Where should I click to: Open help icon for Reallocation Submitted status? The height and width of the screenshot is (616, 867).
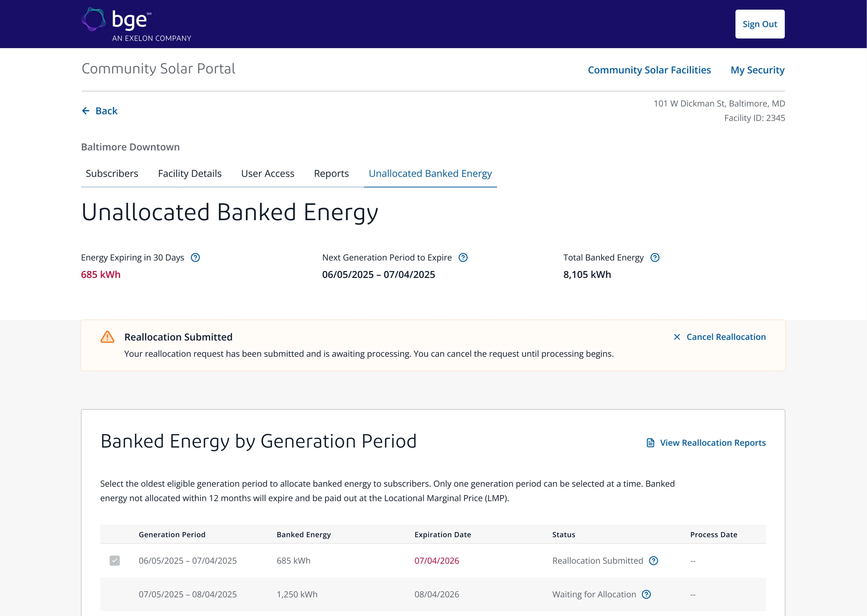point(653,560)
